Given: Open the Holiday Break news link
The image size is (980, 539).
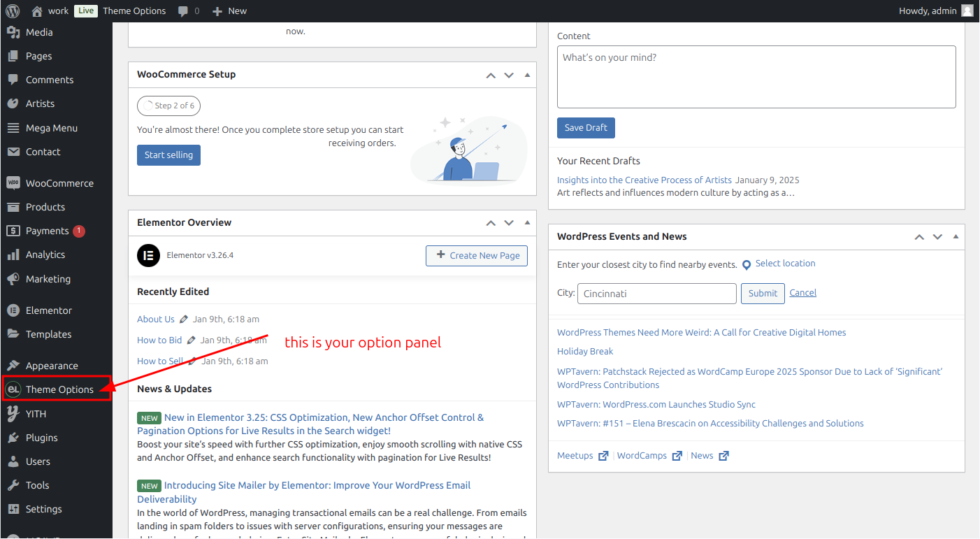Looking at the screenshot, I should (x=585, y=352).
